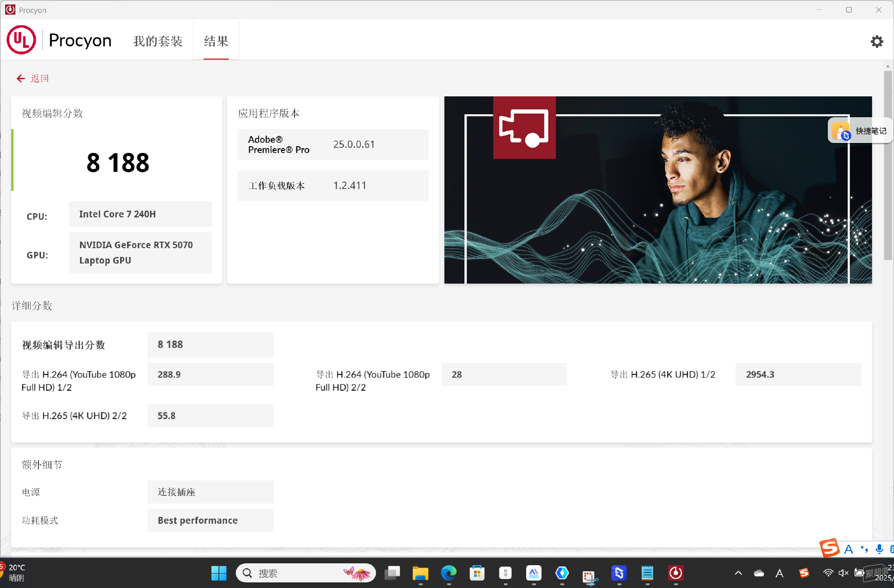Open Microsoft Store from taskbar

[477, 573]
